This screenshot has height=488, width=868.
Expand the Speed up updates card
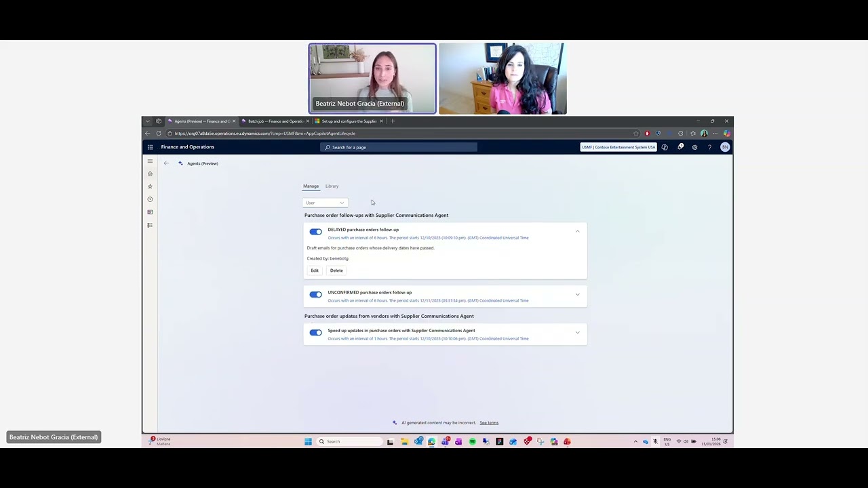coord(578,332)
